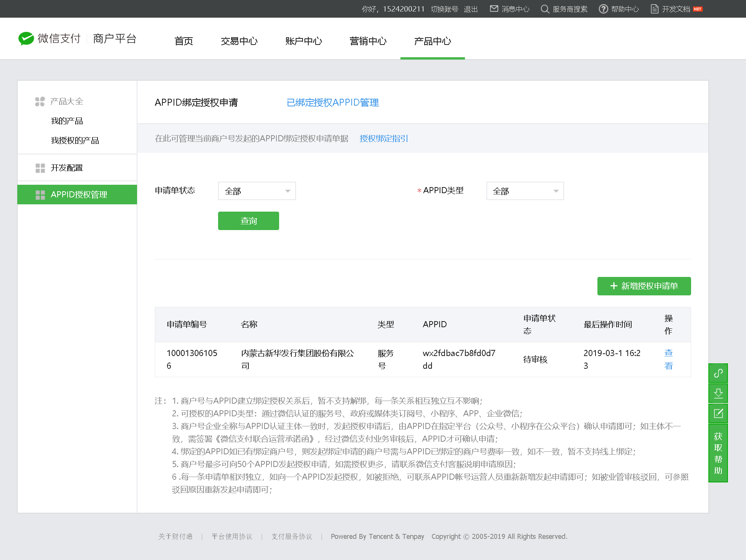Click the developer docs document icon
The width and height of the screenshot is (746, 560).
(x=654, y=9)
